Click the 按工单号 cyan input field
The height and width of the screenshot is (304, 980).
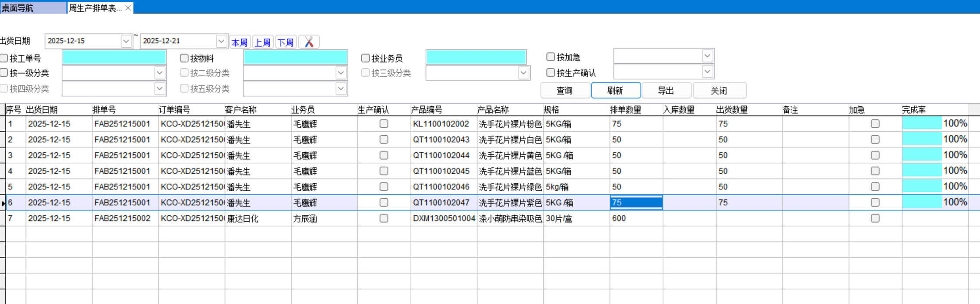[x=114, y=57]
